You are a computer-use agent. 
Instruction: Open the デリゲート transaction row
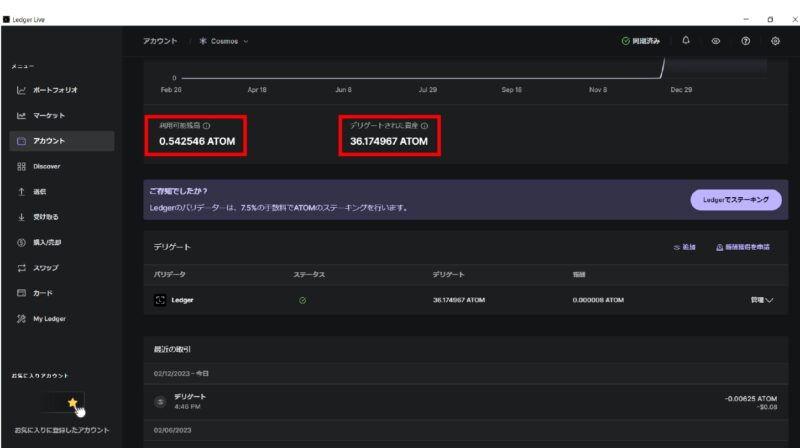point(460,400)
